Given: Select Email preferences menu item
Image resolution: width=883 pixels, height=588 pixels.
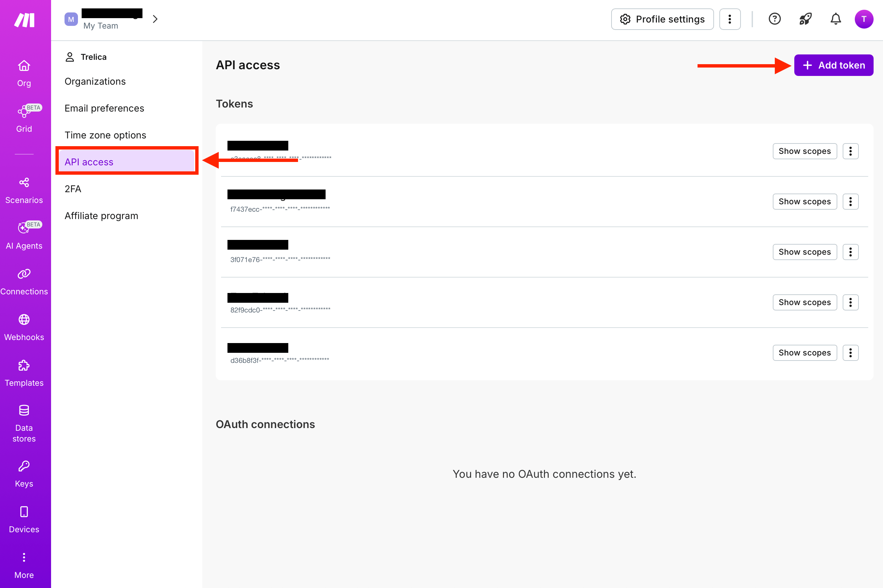Looking at the screenshot, I should [x=104, y=108].
